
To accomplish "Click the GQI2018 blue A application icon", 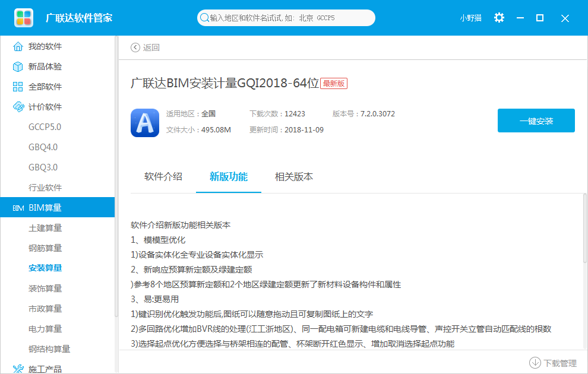I will [145, 123].
